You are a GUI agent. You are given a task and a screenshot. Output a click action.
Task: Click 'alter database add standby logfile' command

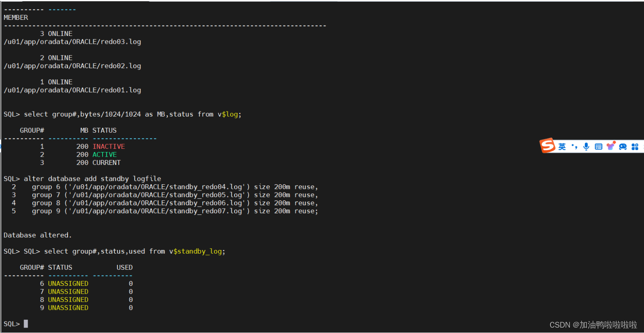(92, 179)
